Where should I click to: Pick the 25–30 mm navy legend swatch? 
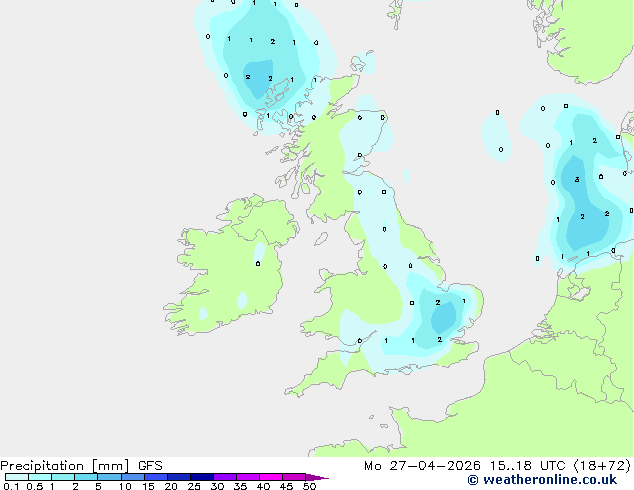click(x=201, y=477)
